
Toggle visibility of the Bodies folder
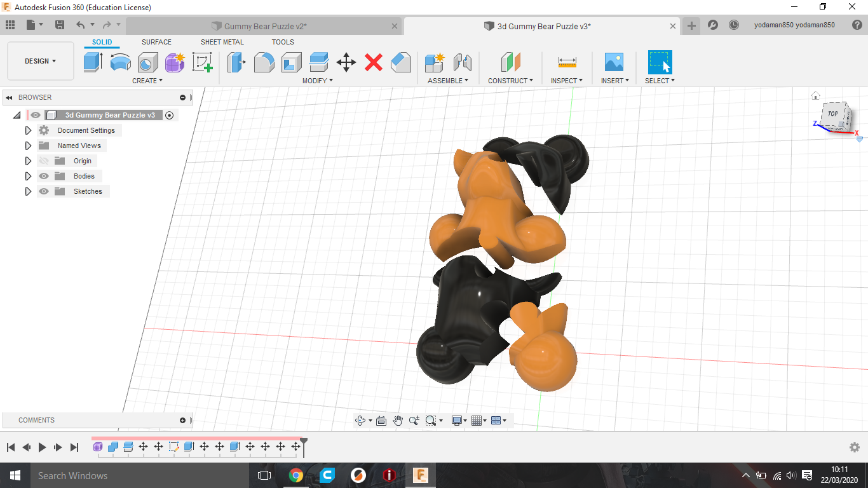click(44, 176)
